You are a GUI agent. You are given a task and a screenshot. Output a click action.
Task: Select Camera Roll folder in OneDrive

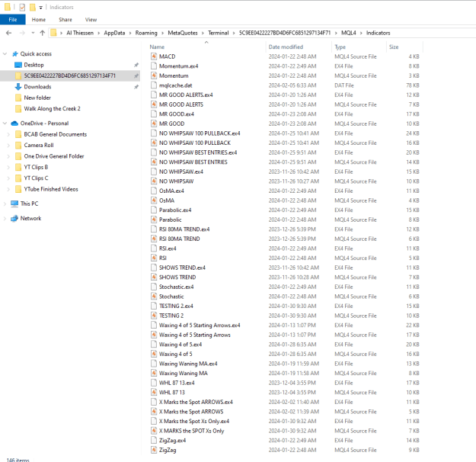point(39,145)
